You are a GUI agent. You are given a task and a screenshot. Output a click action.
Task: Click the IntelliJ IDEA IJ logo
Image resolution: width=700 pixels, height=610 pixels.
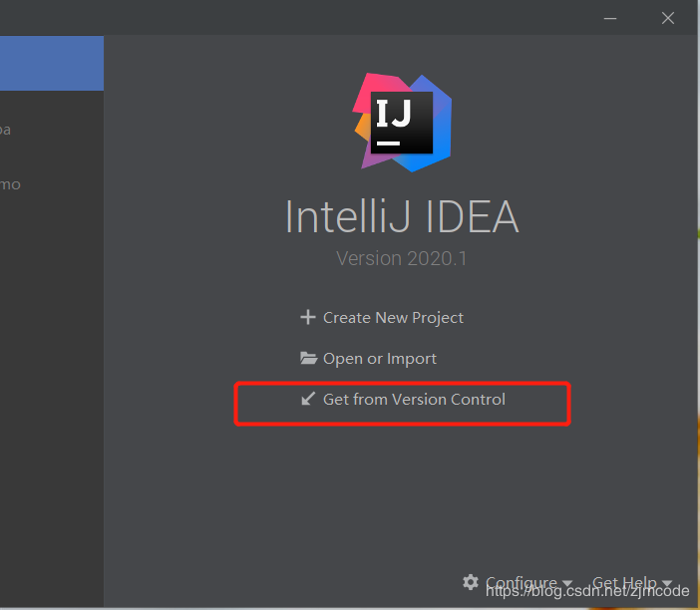click(402, 121)
